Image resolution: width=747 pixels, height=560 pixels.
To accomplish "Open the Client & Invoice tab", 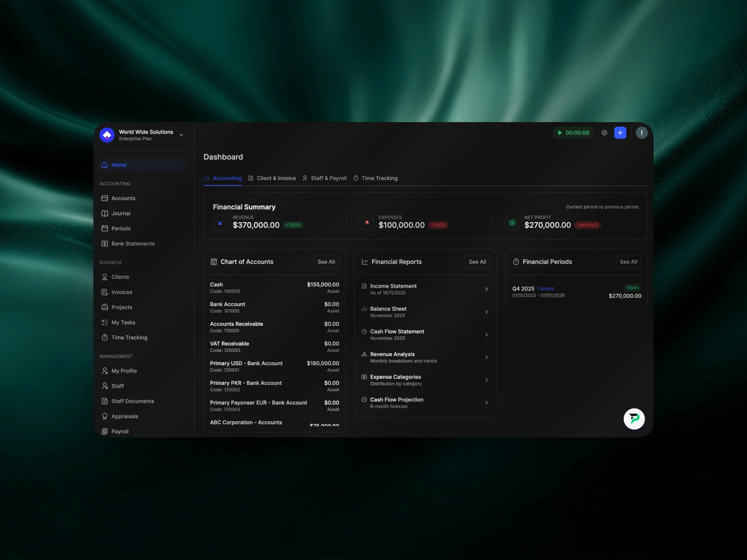I will 276,178.
